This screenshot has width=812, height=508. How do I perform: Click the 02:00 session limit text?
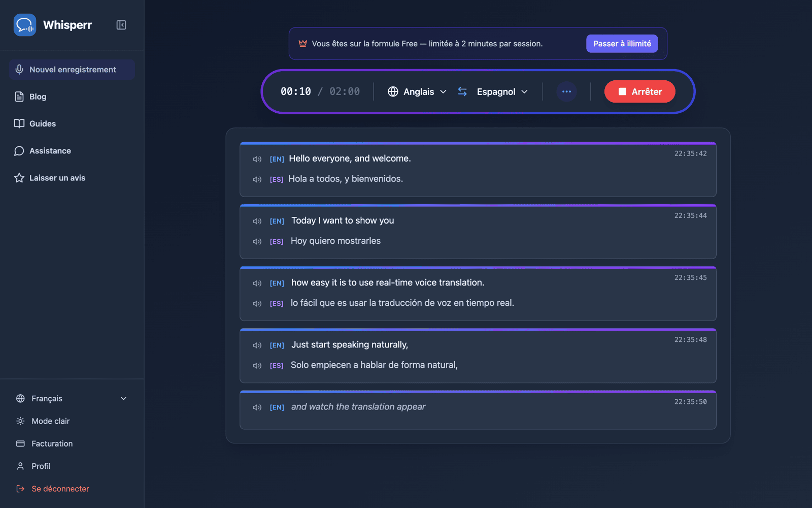[345, 91]
